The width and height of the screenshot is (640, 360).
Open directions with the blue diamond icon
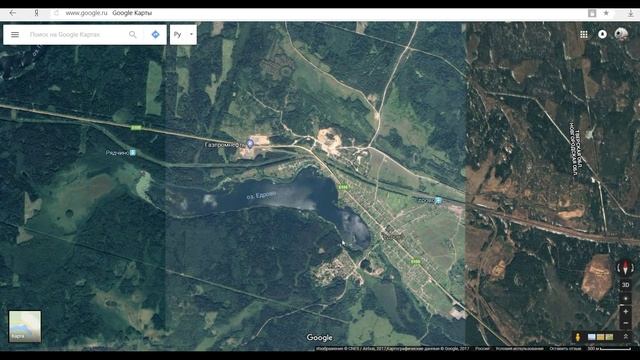click(x=156, y=35)
